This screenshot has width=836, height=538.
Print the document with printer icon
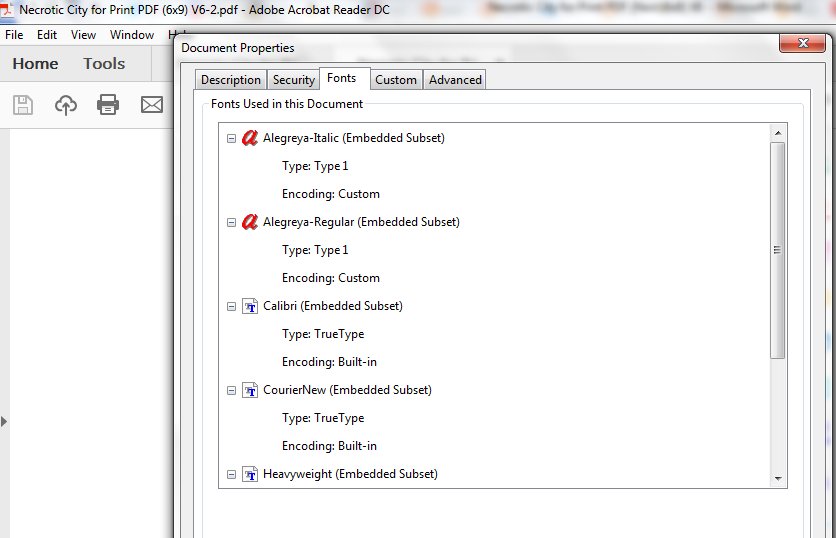108,105
